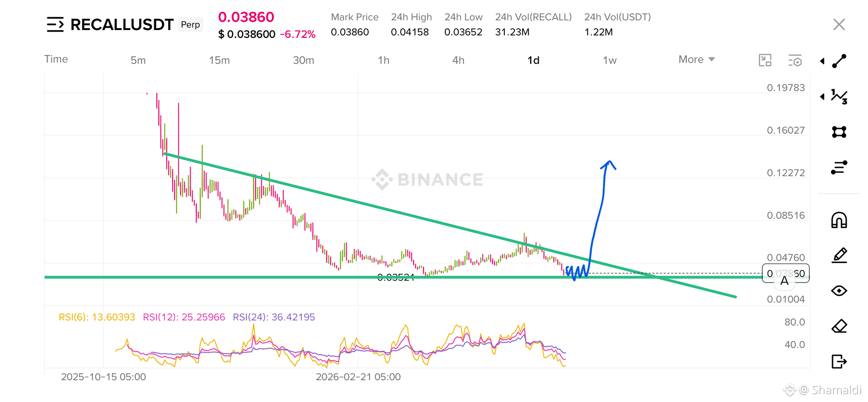This screenshot has height=402, width=868.
Task: Select the pencil freehand drawing tool
Action: coord(839,255)
